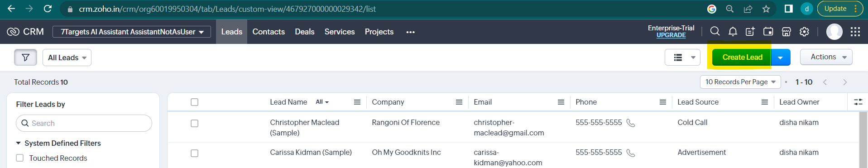
Task: Open the quick create plus icon
Action: (x=750, y=31)
